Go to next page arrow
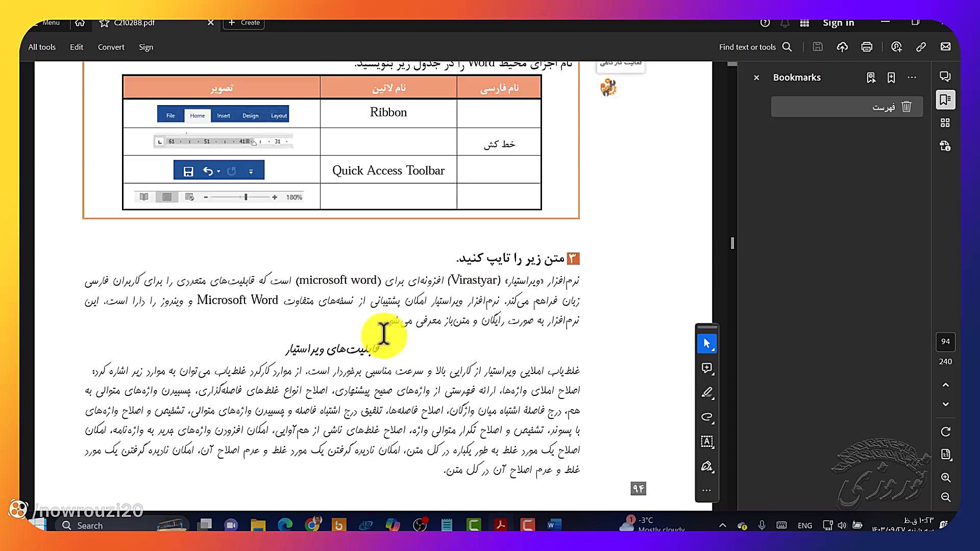980x551 pixels. point(945,404)
